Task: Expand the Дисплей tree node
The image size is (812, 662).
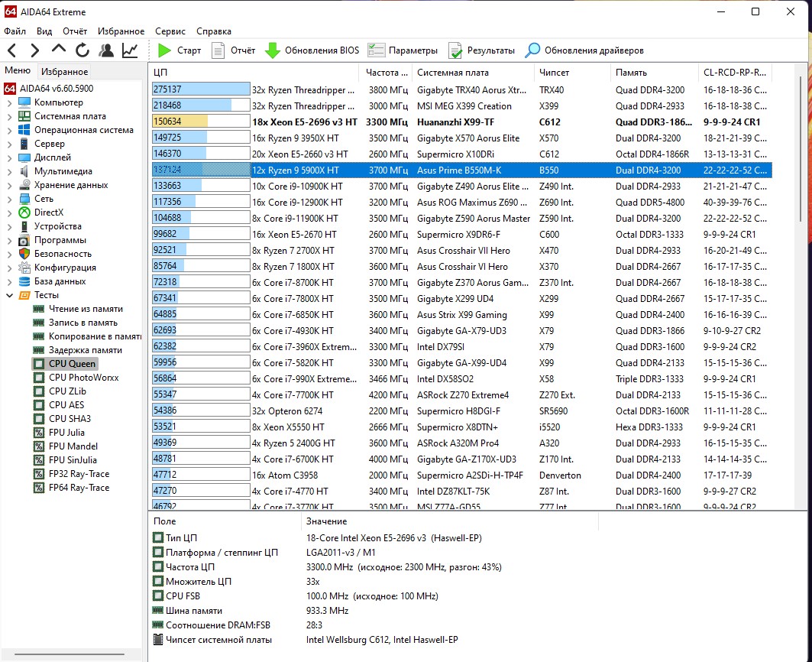Action: 9,157
